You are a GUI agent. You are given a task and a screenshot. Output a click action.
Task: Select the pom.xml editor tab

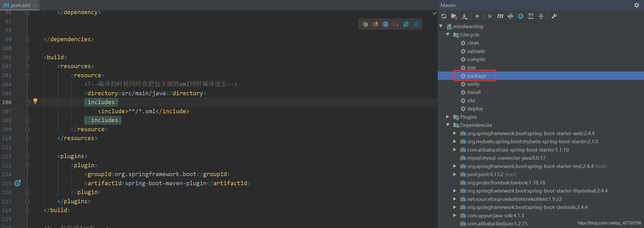pyautogui.click(x=20, y=5)
